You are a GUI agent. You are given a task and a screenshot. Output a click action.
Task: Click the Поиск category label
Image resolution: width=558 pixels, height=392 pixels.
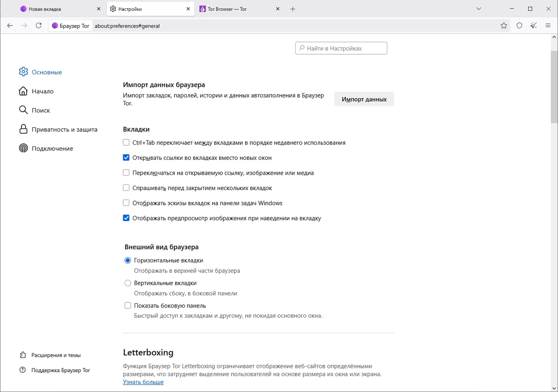tap(41, 110)
